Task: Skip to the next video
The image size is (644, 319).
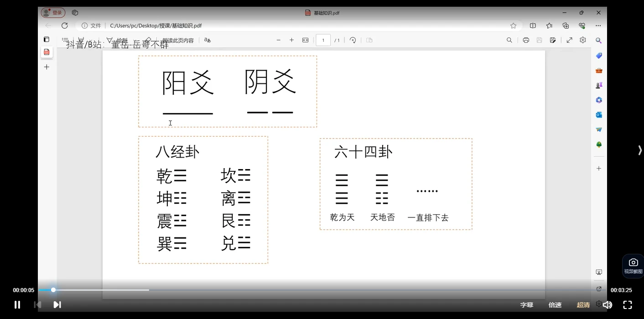Action: (57, 305)
